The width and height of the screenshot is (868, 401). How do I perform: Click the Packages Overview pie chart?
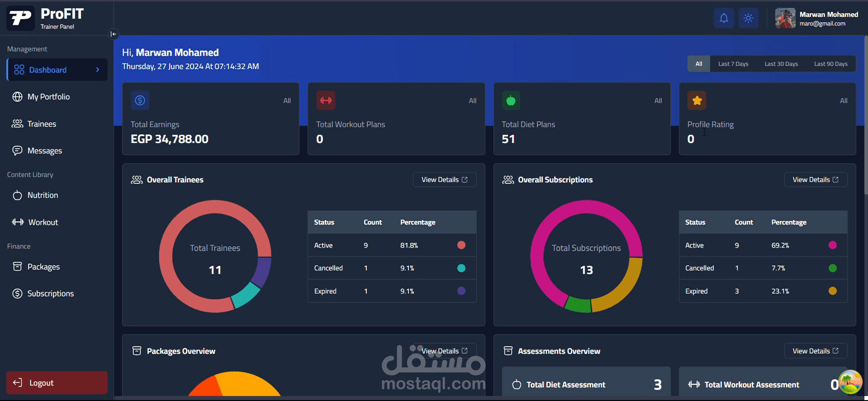(x=234, y=385)
